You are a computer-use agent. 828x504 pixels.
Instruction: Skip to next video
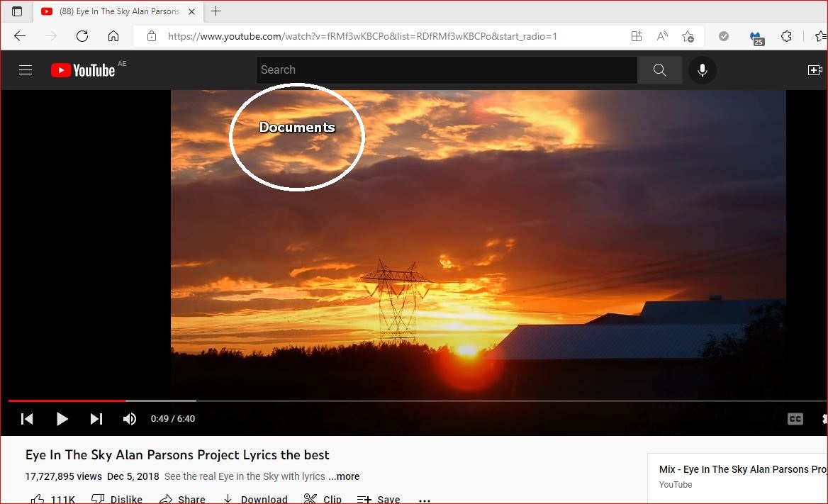[96, 419]
